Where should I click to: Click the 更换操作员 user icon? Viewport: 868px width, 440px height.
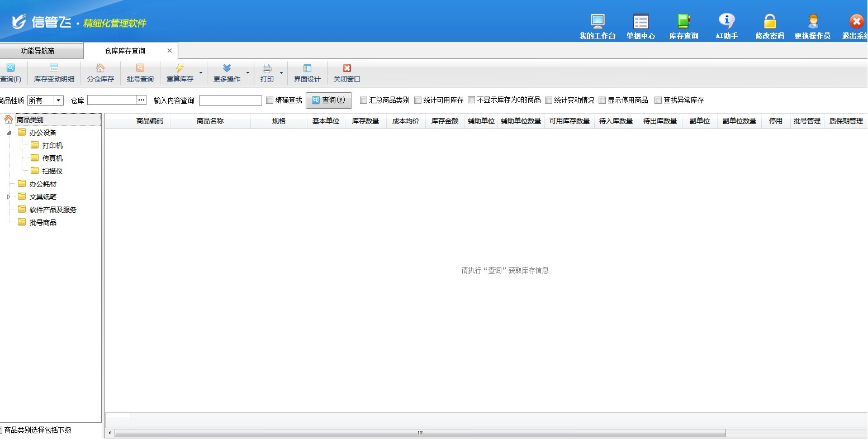813,22
